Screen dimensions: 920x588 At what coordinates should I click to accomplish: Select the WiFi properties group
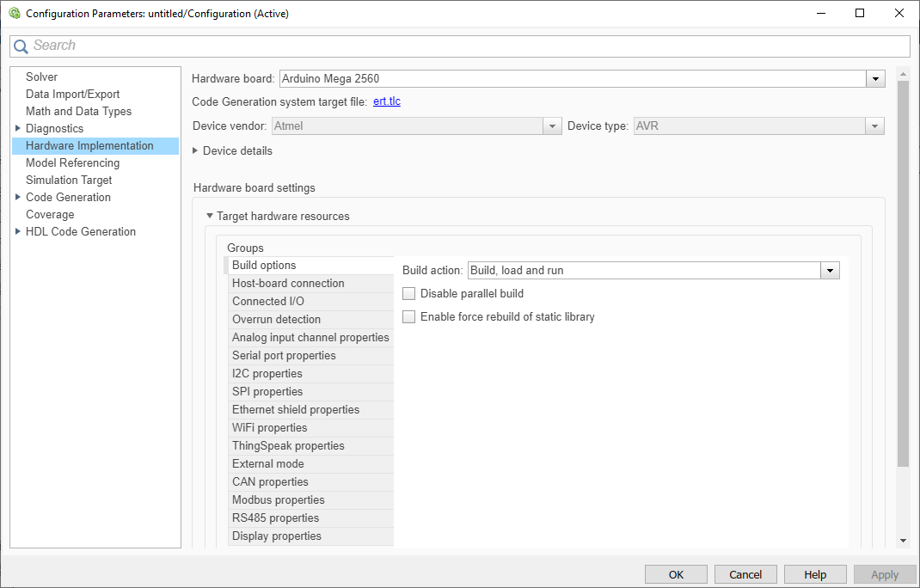pos(269,427)
